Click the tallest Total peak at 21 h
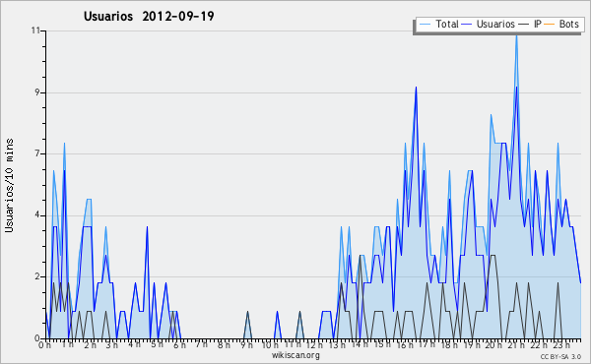Image resolution: width=591 pixels, height=364 pixels. [516, 36]
